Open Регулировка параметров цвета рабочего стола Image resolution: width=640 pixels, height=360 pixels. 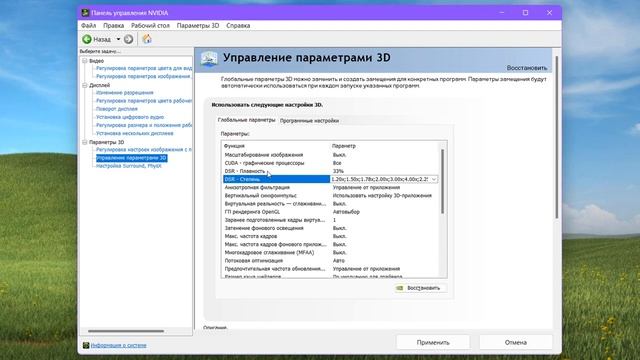(144, 101)
